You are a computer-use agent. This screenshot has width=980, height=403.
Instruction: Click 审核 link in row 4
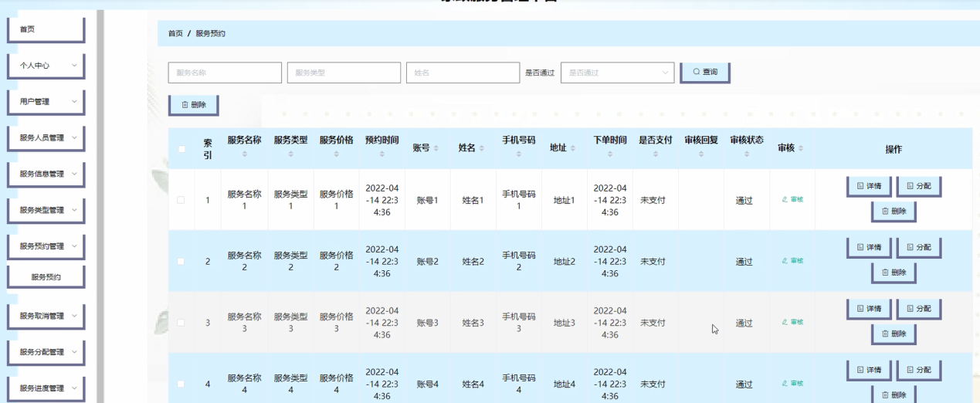pos(792,383)
